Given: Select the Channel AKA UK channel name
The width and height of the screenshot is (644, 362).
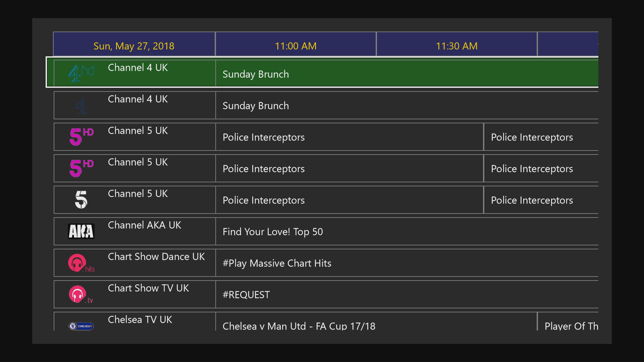Looking at the screenshot, I should click(145, 225).
